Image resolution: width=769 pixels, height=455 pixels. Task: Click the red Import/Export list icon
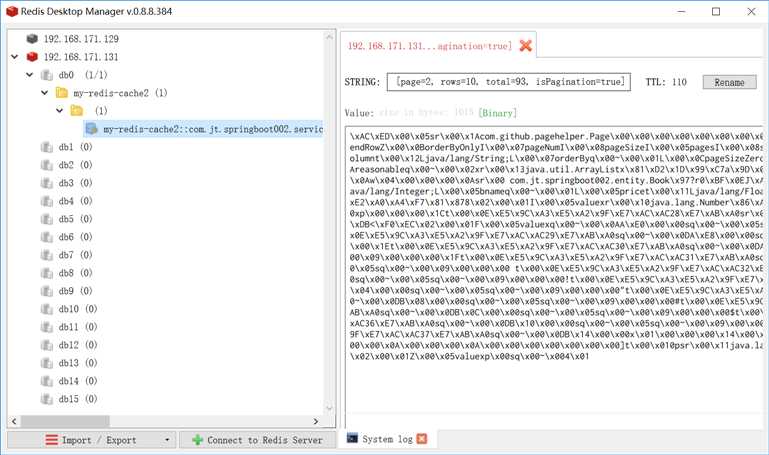(x=51, y=440)
